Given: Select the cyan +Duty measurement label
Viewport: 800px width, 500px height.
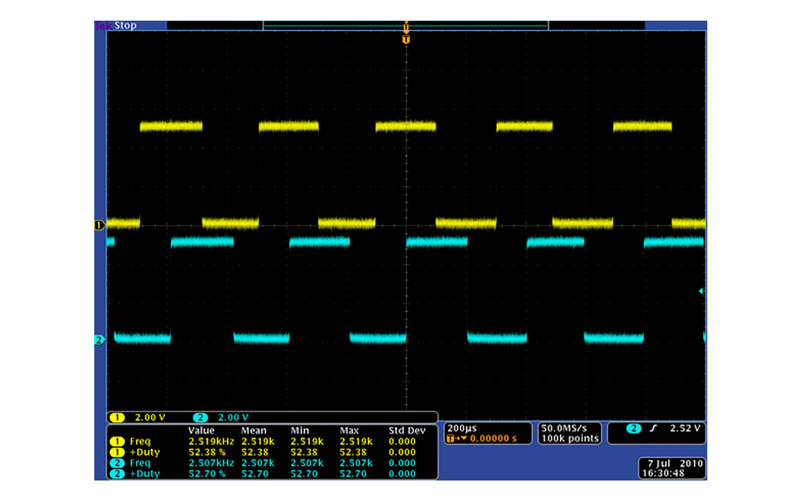Looking at the screenshot, I should click(145, 473).
